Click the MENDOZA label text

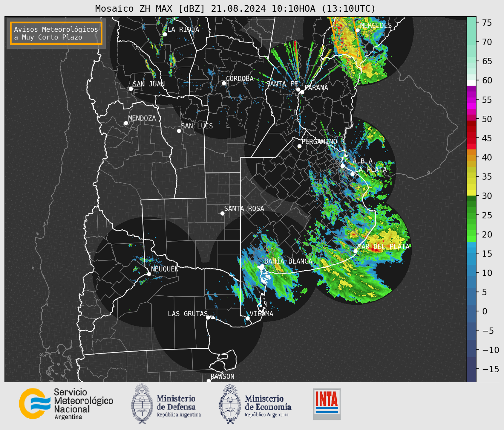(142, 118)
